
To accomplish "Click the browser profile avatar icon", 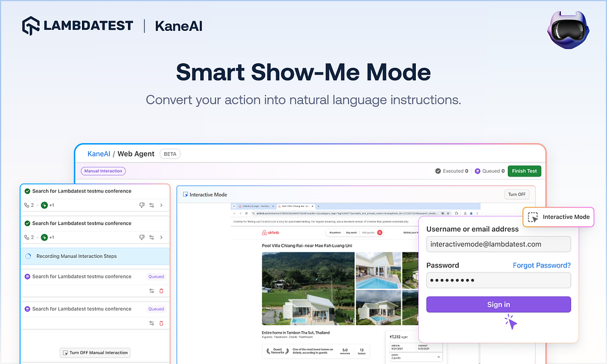I will pyautogui.click(x=471, y=213).
